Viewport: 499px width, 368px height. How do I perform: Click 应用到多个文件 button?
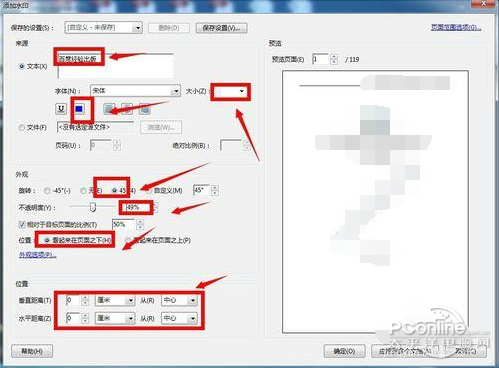pos(405,351)
